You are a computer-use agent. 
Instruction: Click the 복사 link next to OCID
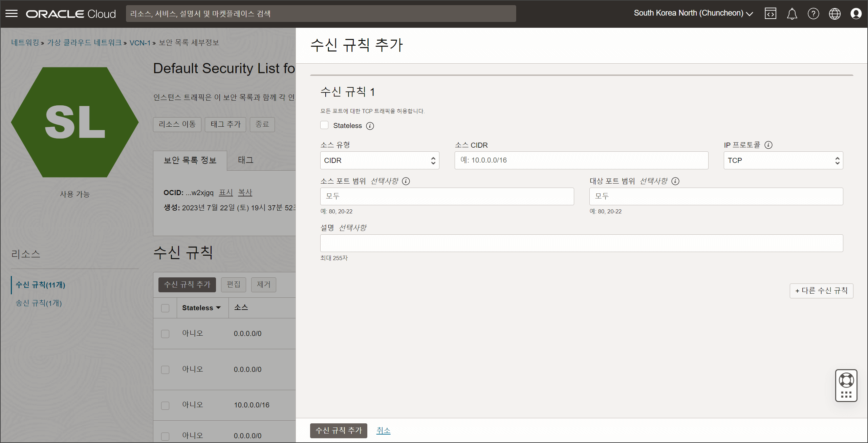[245, 193]
